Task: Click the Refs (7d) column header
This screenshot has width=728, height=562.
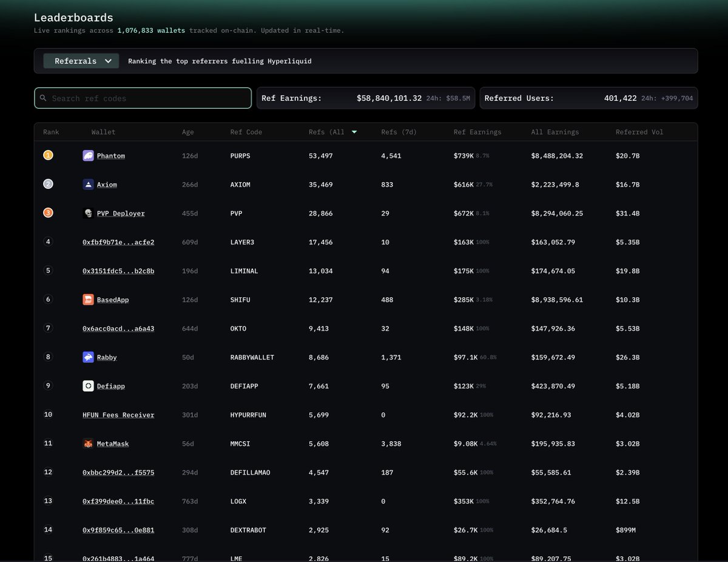Action: (399, 132)
